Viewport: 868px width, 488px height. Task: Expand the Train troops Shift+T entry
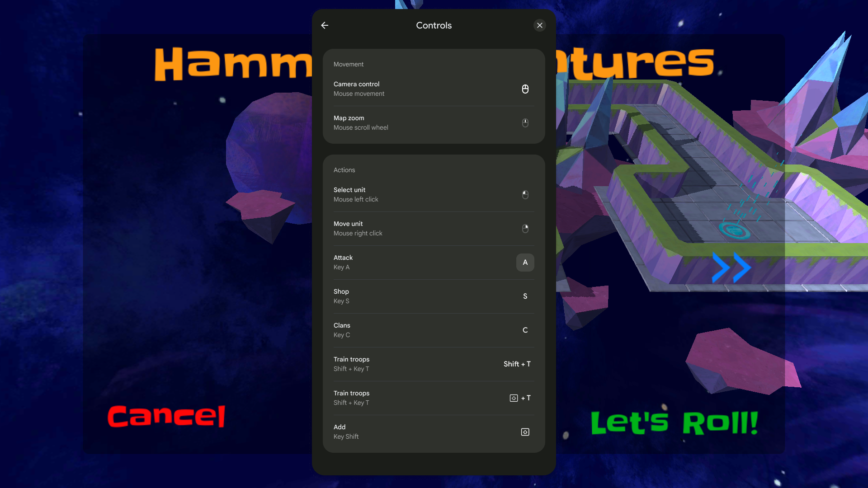(x=434, y=364)
